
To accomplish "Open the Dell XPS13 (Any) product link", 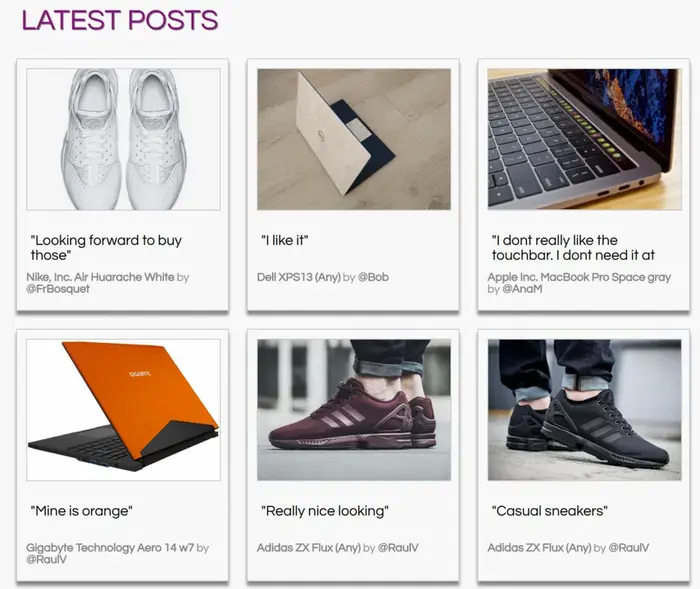I will (x=298, y=277).
